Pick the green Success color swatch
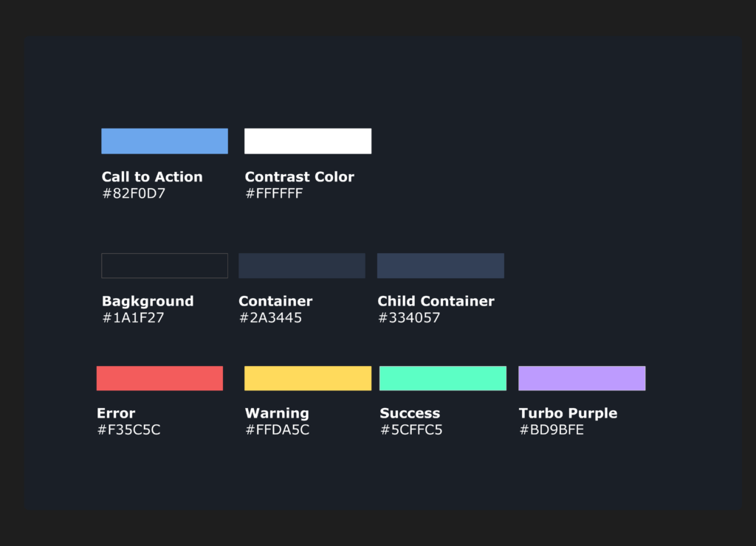 coord(442,378)
